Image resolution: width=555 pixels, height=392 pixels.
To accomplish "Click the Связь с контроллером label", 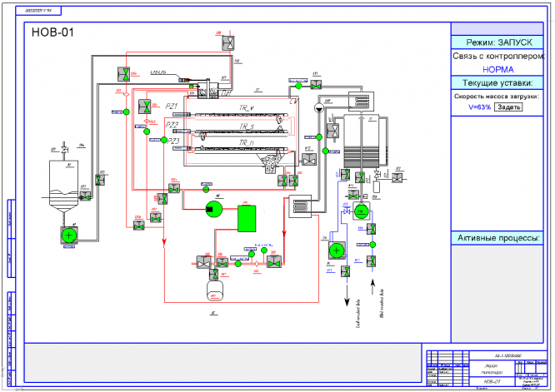I will (x=498, y=57).
